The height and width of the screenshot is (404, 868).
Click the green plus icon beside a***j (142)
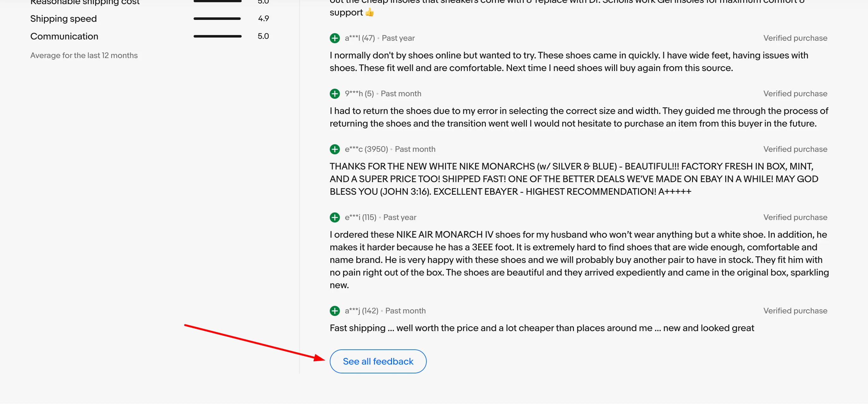(x=335, y=311)
